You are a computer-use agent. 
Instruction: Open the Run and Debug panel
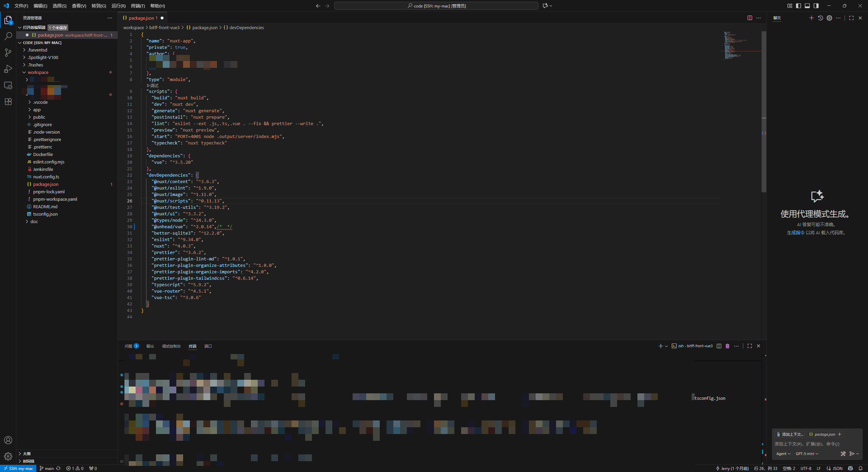click(x=8, y=69)
